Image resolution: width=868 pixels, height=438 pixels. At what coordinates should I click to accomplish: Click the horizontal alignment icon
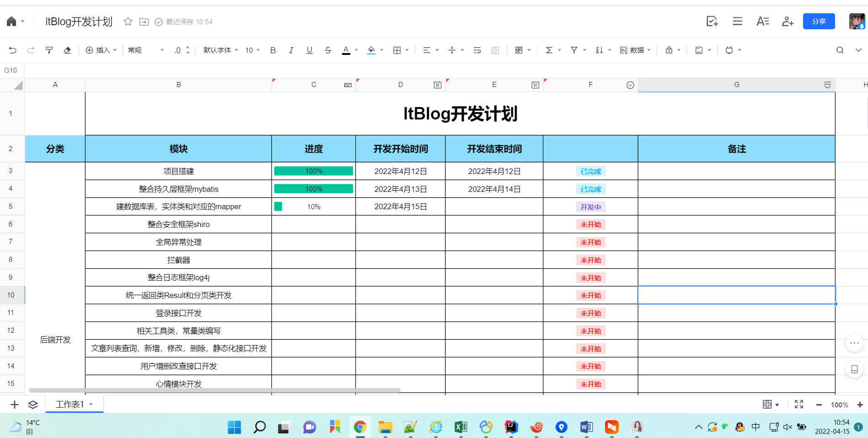pyautogui.click(x=427, y=50)
